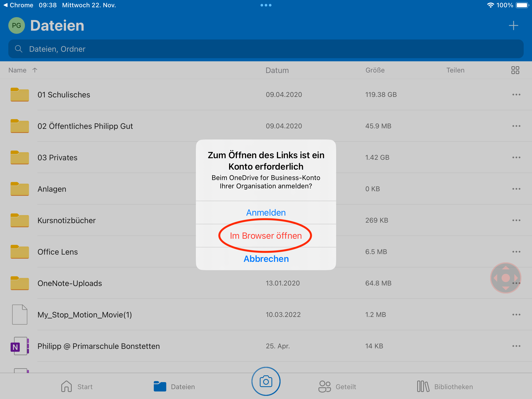This screenshot has height=399, width=532.
Task: Open the 01 Schulisches folder
Action: (x=64, y=95)
